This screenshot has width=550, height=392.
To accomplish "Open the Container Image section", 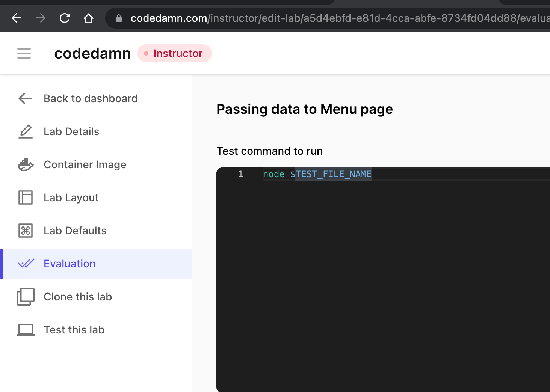I will 85,164.
